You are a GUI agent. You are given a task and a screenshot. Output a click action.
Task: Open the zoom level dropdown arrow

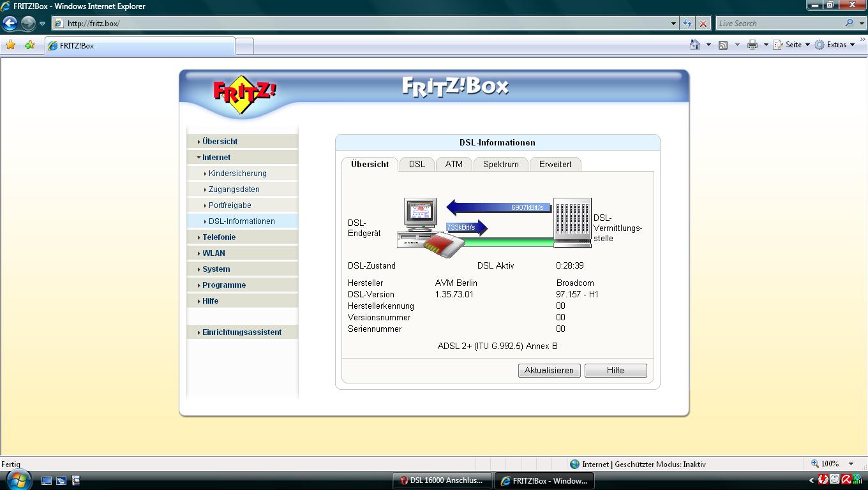tap(851, 464)
